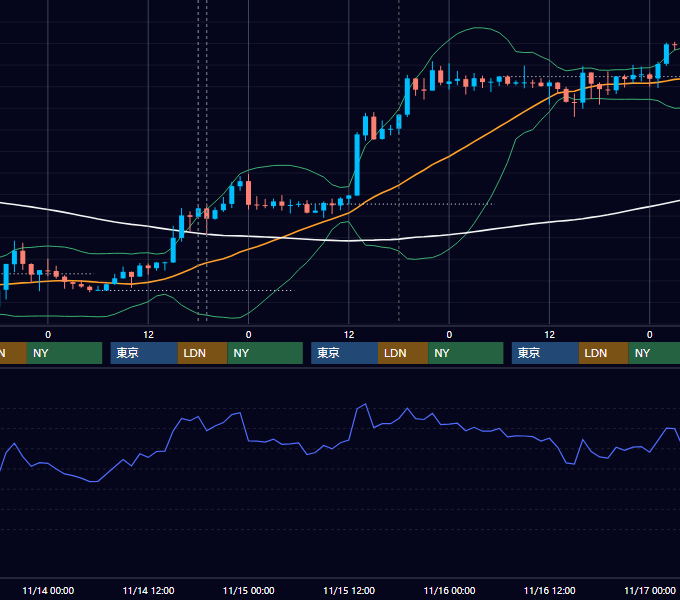
Task: Click the 11/14 12:00 date label
Action: 148,590
